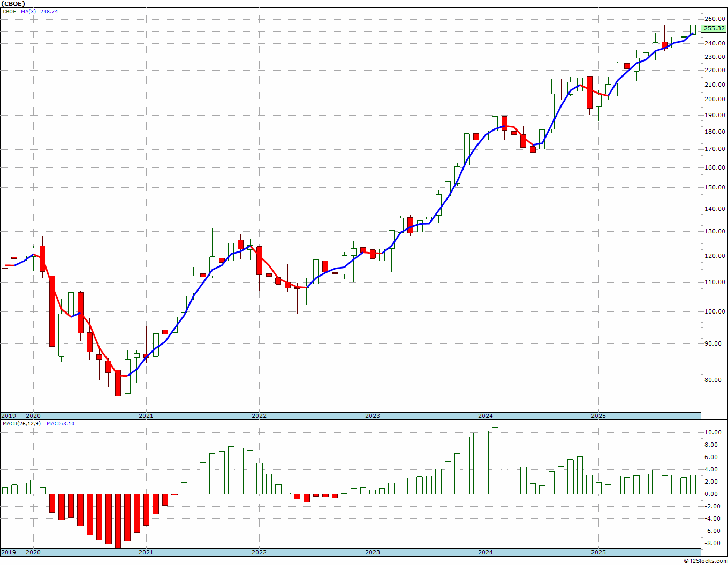
Task: Click 2019 on the price chart time axis
Action: point(9,416)
